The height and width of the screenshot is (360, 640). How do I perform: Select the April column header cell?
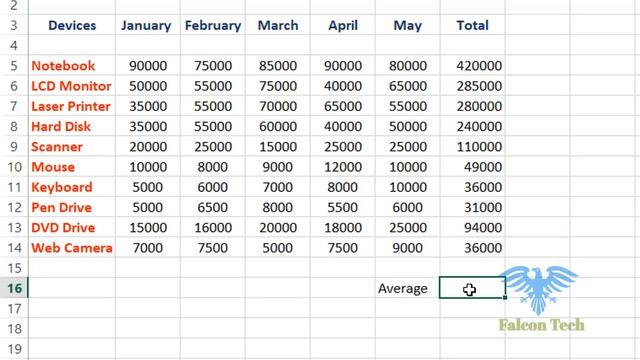[342, 25]
